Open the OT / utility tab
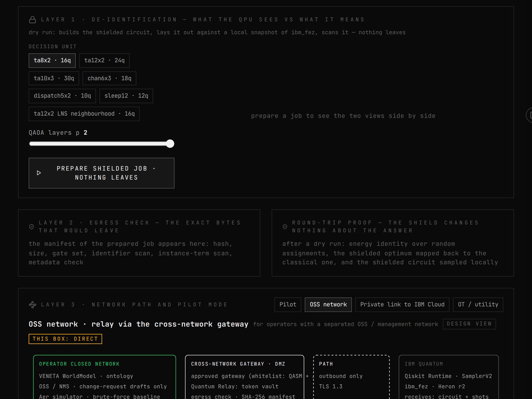 (478, 305)
